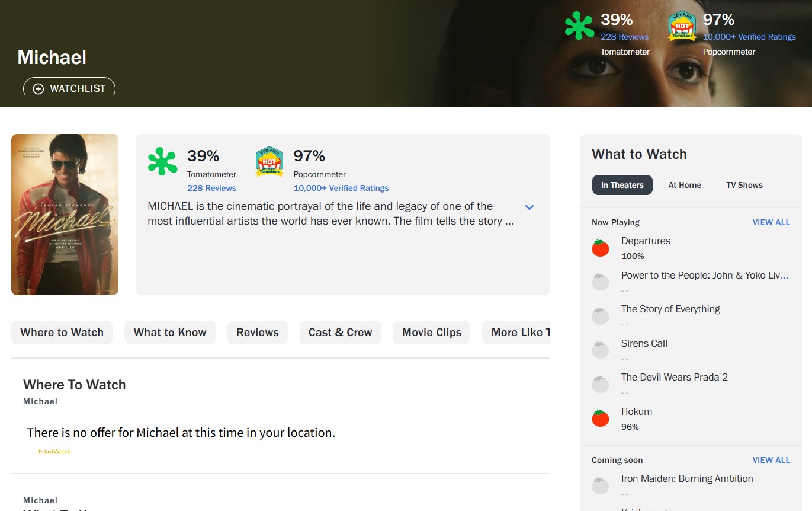Click the JustWatch logo
The image size is (812, 511).
click(x=54, y=452)
